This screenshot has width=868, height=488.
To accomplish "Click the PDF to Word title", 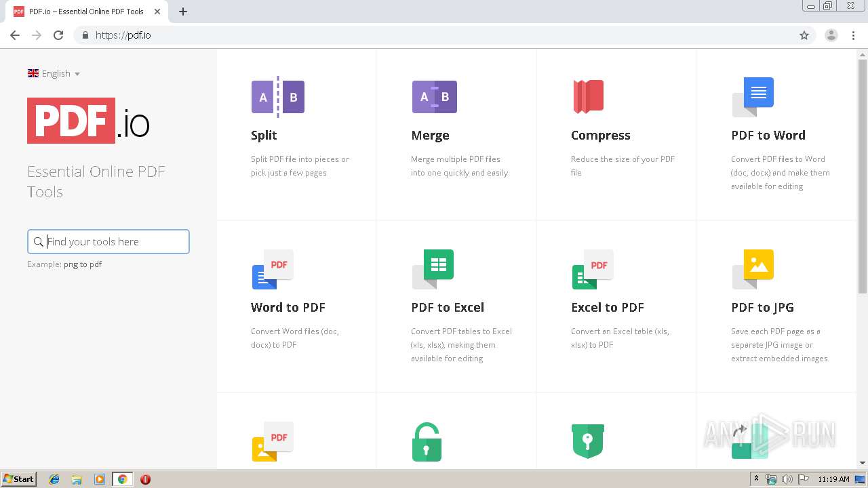I will pyautogui.click(x=768, y=136).
